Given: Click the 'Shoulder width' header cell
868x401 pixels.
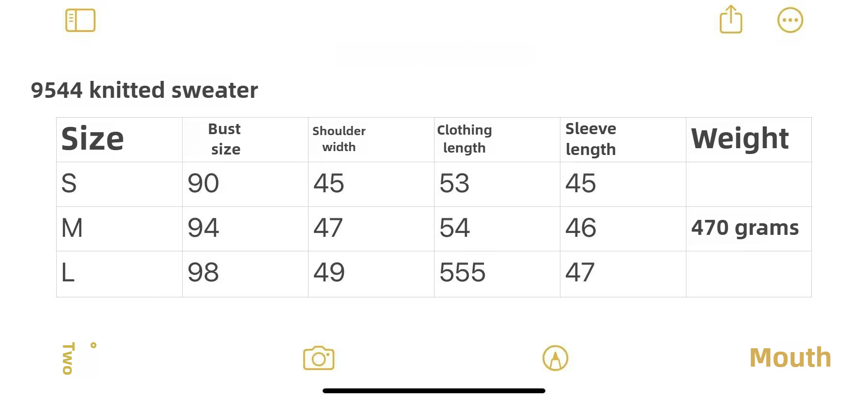Looking at the screenshot, I should (x=371, y=139).
